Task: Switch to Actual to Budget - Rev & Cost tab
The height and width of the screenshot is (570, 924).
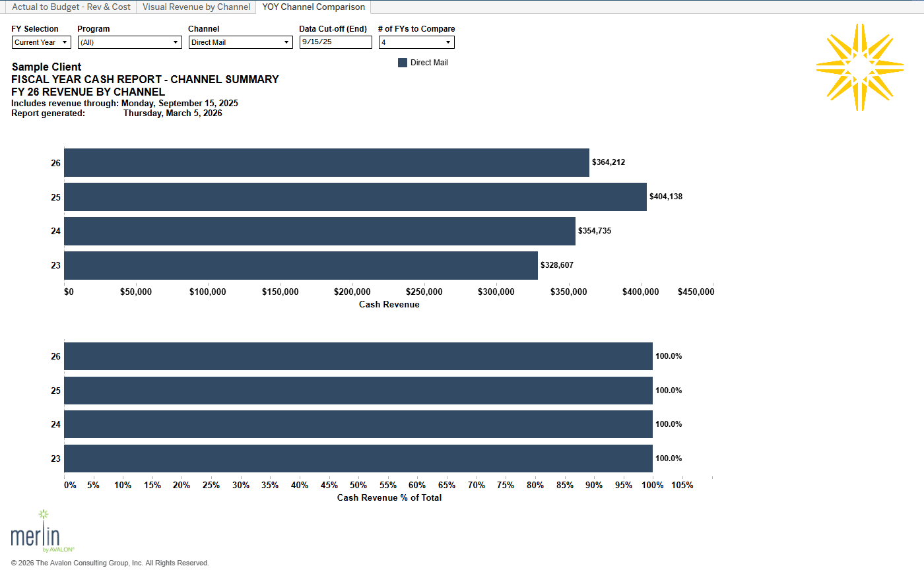Action: (x=71, y=7)
